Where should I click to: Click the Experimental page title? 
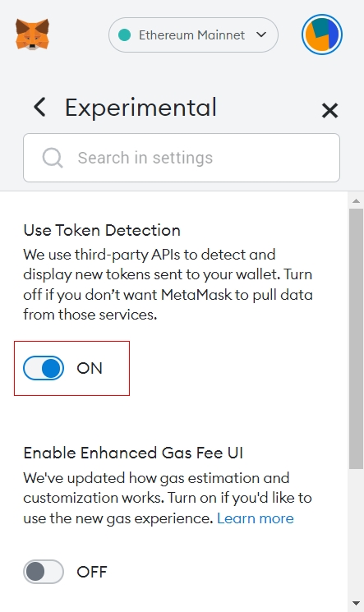[x=141, y=108]
